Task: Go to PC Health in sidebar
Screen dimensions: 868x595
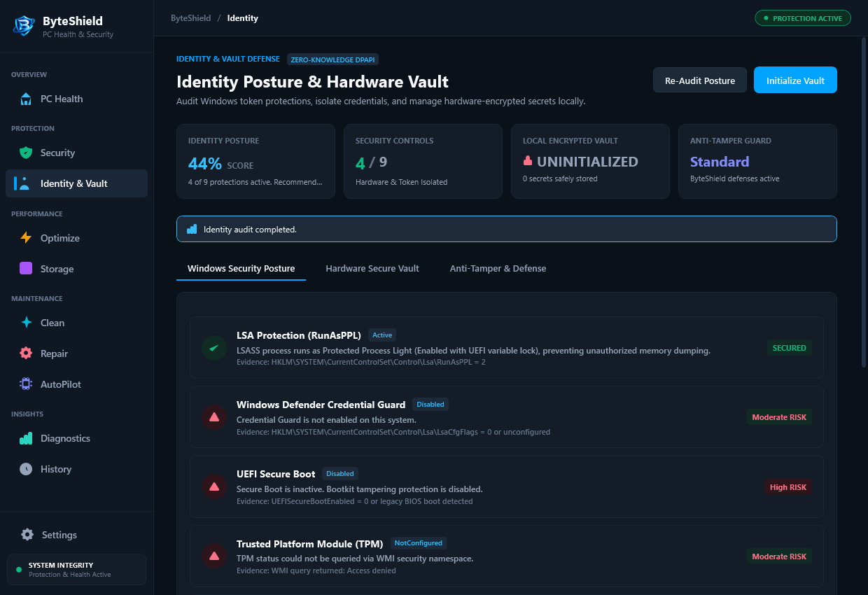Action: (76, 99)
